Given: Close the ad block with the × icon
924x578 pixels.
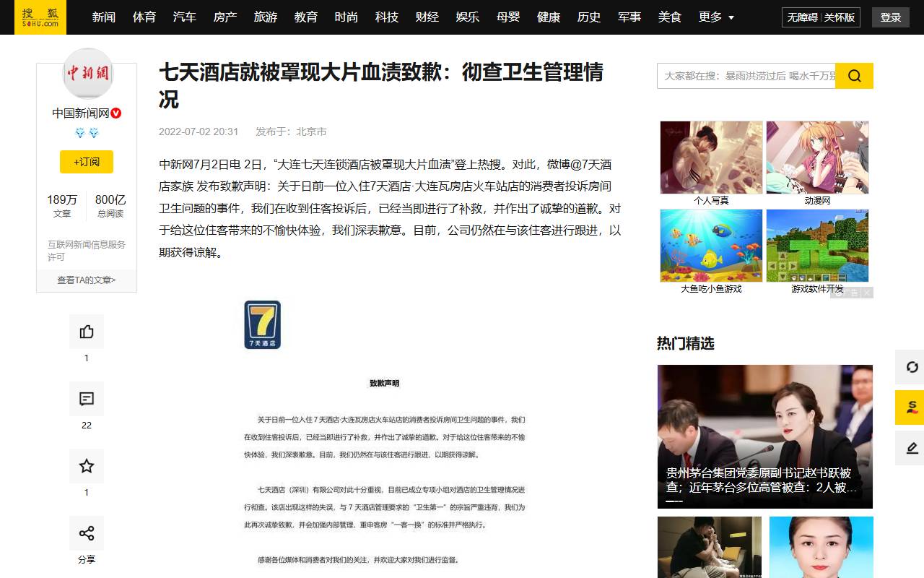Looking at the screenshot, I should (x=867, y=293).
